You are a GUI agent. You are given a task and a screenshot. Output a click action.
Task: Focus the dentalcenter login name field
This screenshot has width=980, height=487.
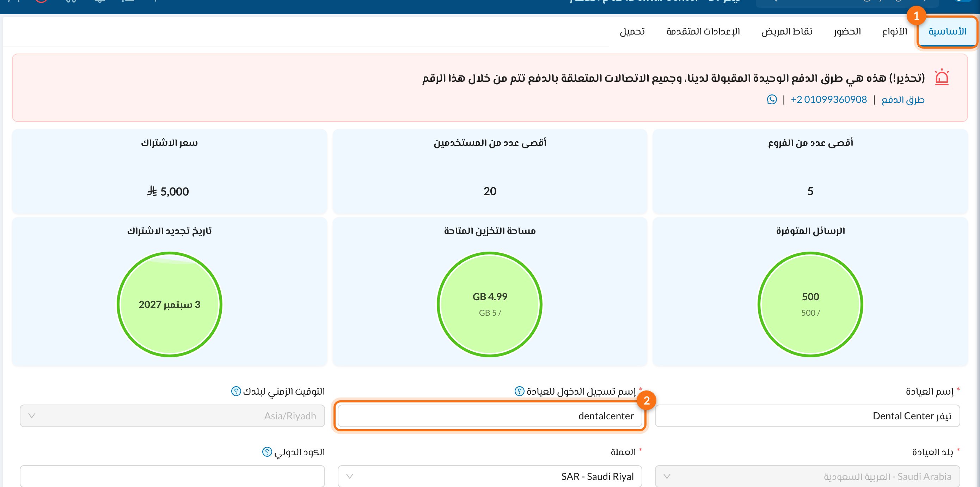(490, 415)
